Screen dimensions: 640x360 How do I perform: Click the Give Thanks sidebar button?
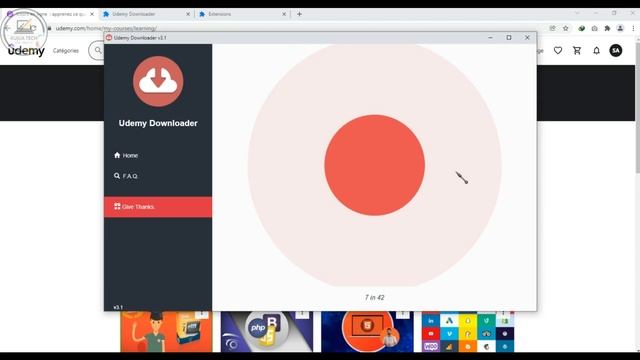(x=158, y=207)
